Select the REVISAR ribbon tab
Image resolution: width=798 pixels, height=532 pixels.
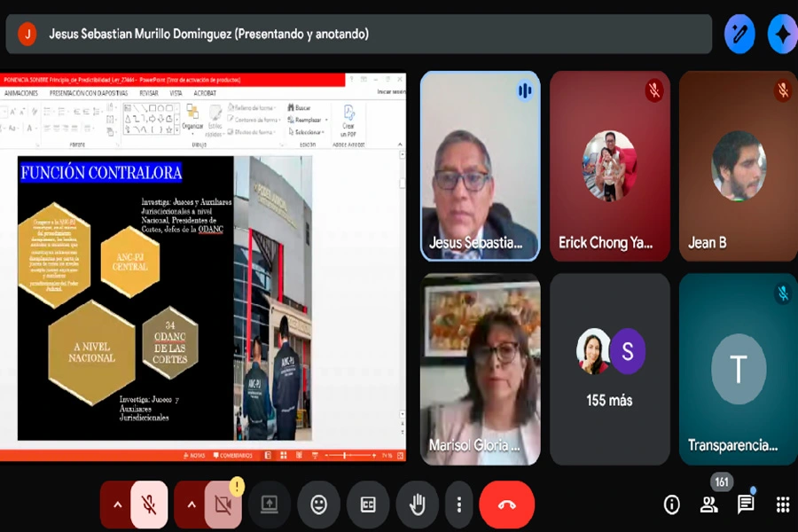coord(148,92)
